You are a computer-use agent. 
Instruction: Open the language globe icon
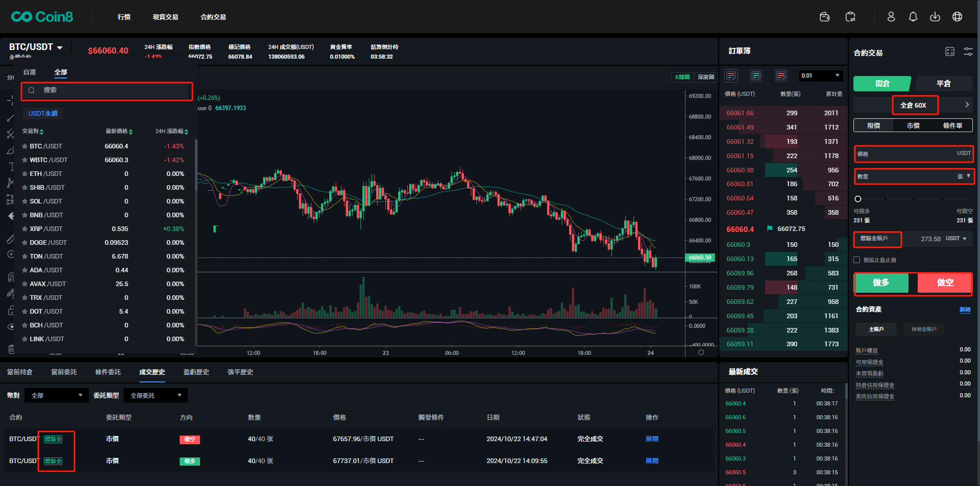[957, 17]
